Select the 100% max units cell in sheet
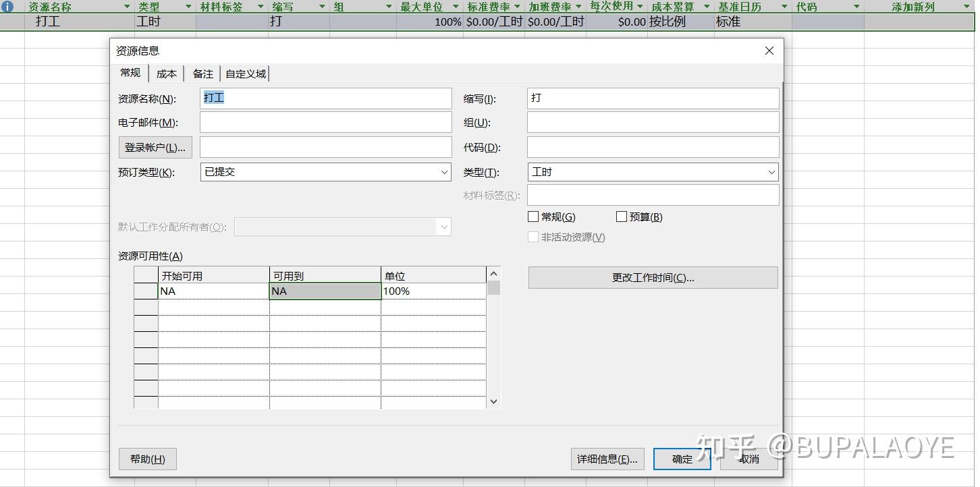This screenshot has width=980, height=487. tap(431, 22)
